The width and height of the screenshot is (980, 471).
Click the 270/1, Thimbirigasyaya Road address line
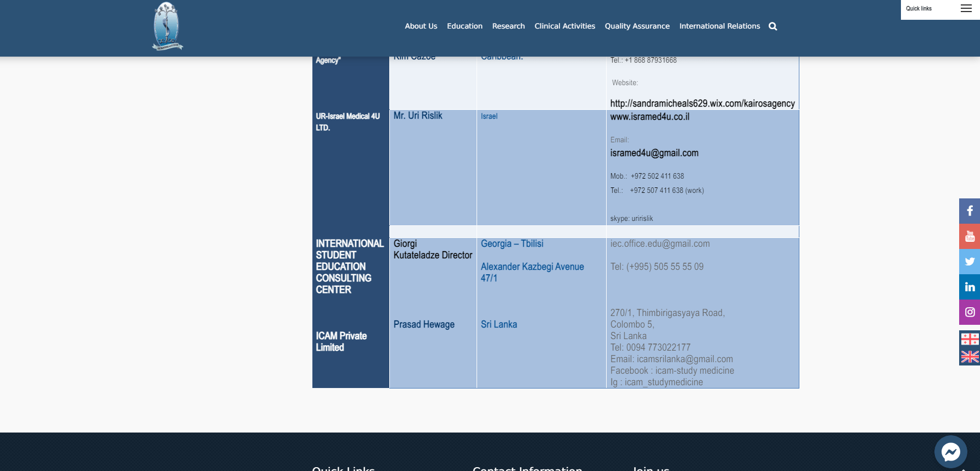pyautogui.click(x=668, y=313)
